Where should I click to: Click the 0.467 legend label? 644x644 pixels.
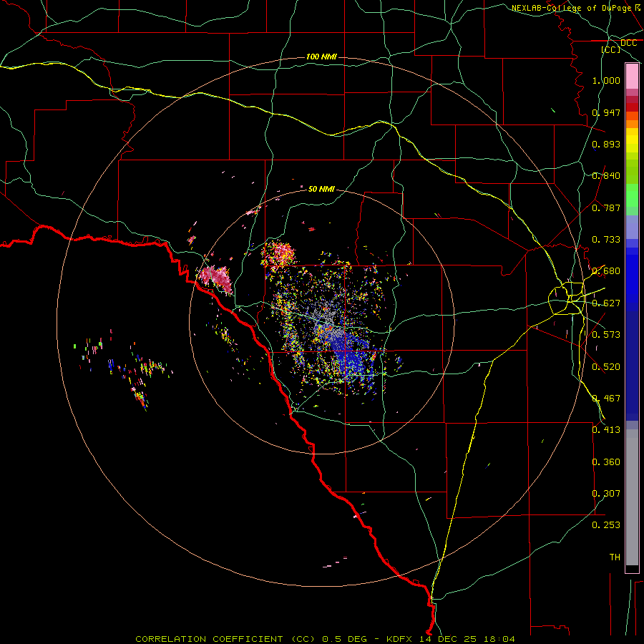tap(606, 399)
